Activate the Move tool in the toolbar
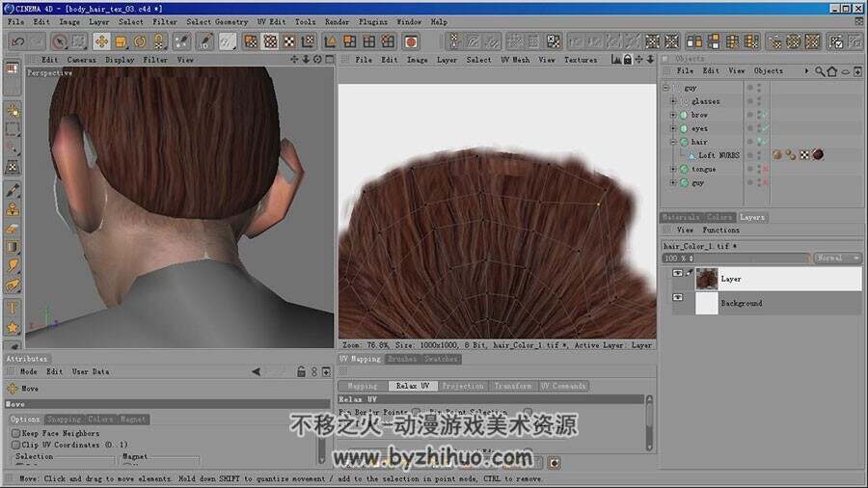The width and height of the screenshot is (868, 488). tap(101, 41)
